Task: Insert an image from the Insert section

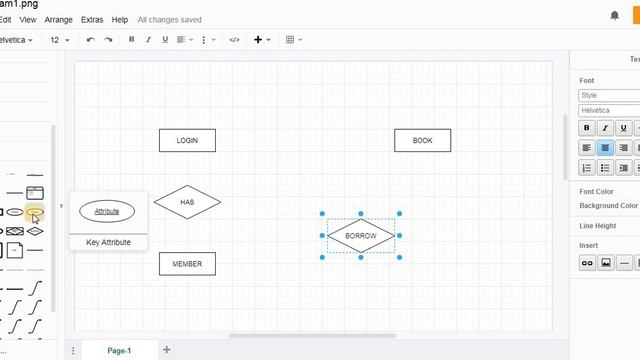Action: click(606, 263)
